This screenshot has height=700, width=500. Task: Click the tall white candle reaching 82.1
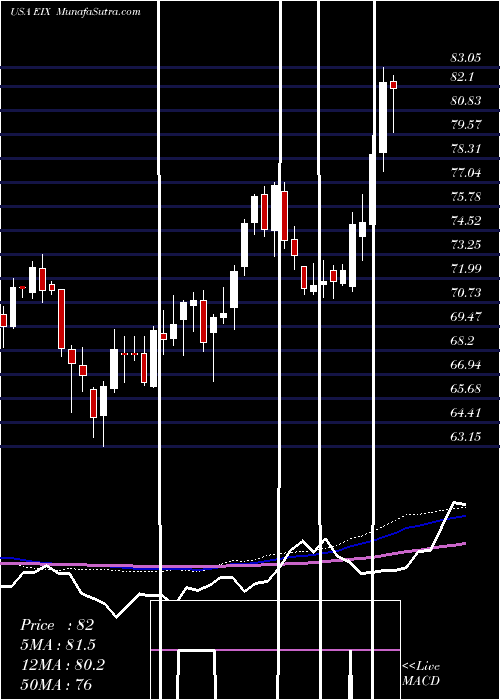coord(383,117)
